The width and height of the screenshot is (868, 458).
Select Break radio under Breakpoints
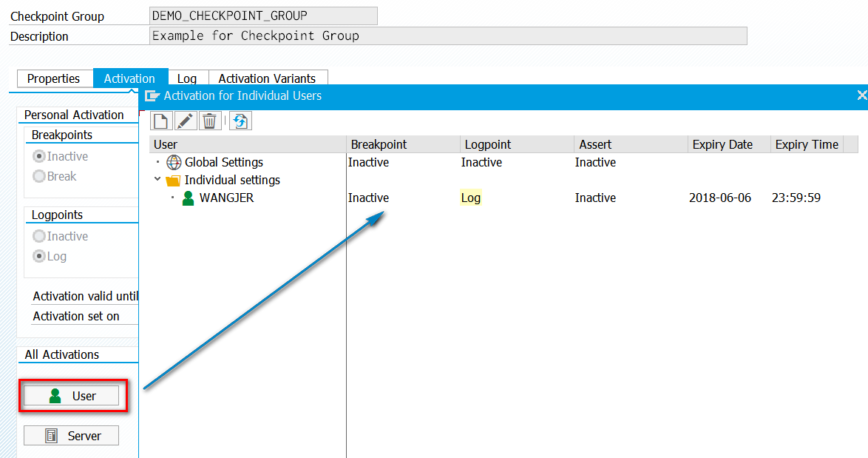[x=38, y=176]
